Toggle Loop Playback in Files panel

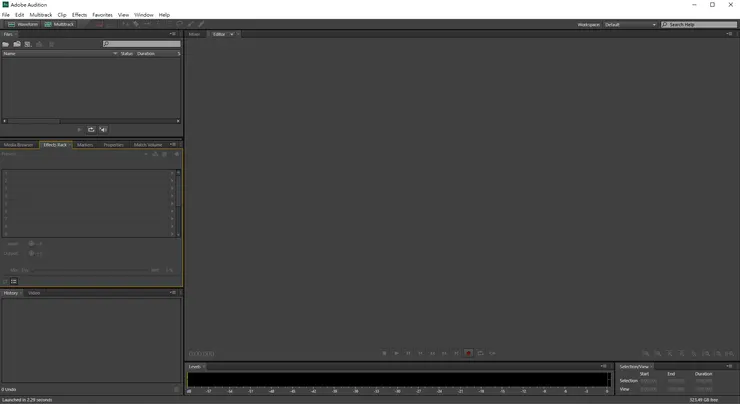(x=91, y=129)
